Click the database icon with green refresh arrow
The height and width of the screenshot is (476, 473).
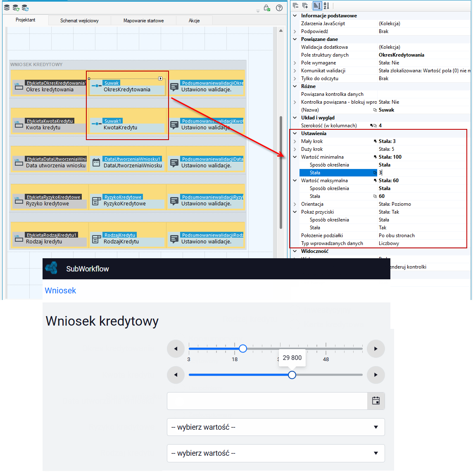click(x=16, y=7)
